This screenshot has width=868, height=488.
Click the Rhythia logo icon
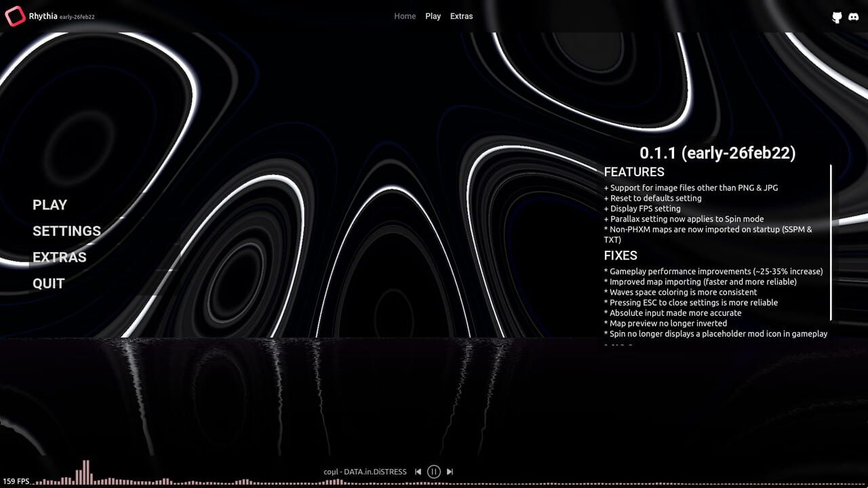point(15,16)
